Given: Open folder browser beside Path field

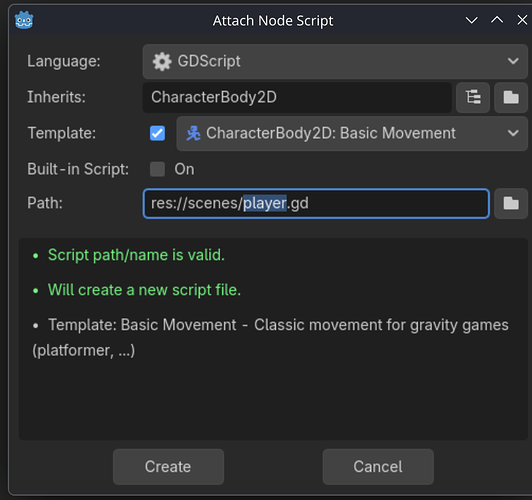Looking at the screenshot, I should click(x=511, y=204).
